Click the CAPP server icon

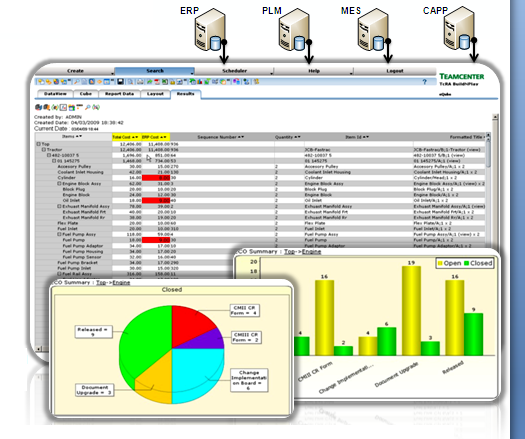[x=459, y=28]
